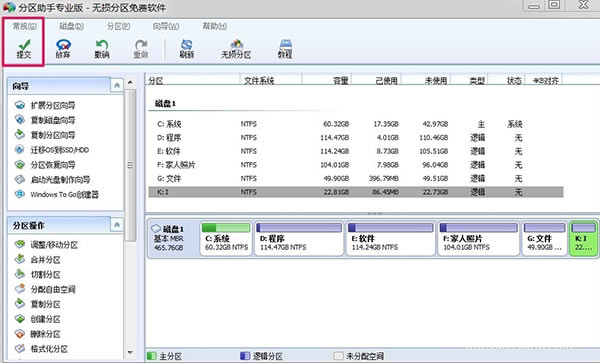Click the 撤销 (Undo) toolbar icon
Image resolution: width=600 pixels, height=363 pixels.
pyautogui.click(x=102, y=44)
